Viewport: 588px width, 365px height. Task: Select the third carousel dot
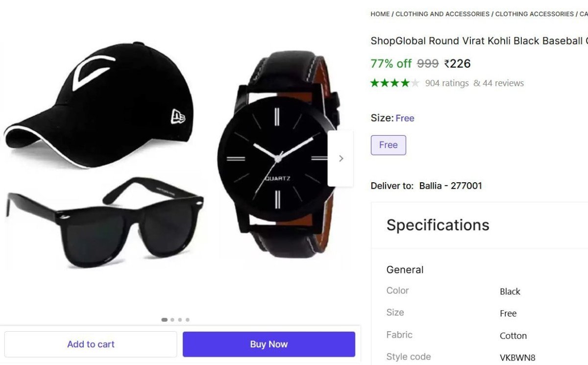pyautogui.click(x=179, y=319)
